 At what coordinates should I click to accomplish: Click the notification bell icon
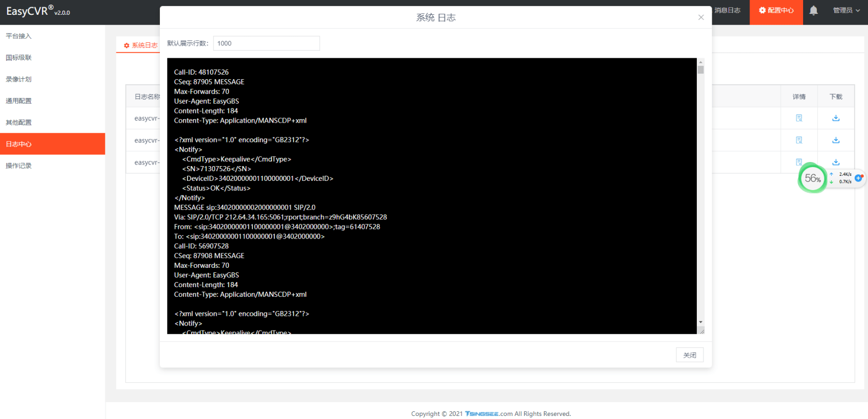[813, 11]
